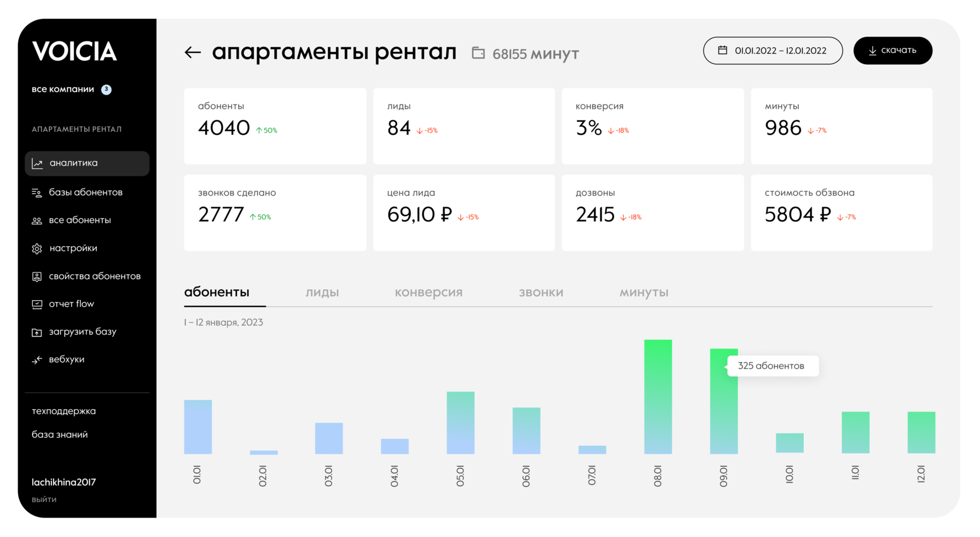Click the цена лида 69,10 ₽ card
The width and height of the screenshot is (980, 537).
pyautogui.click(x=464, y=213)
